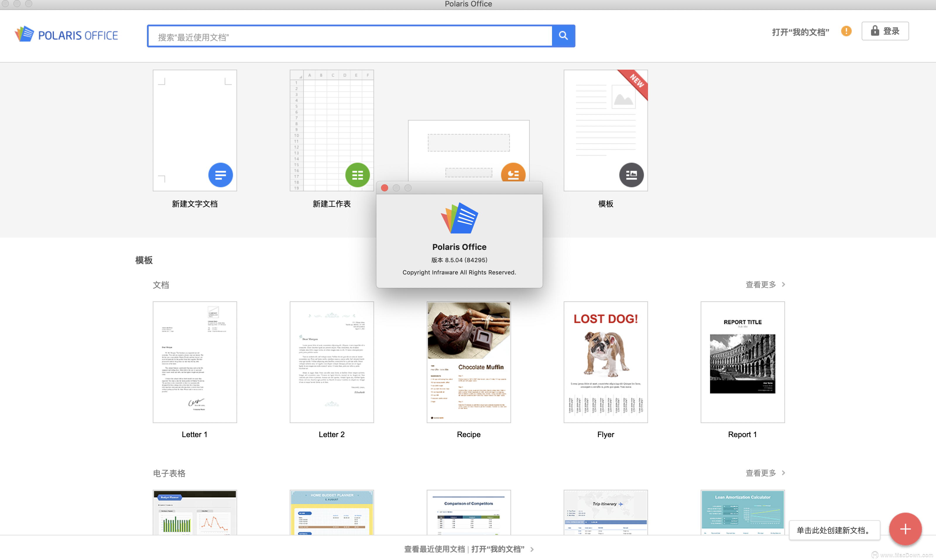Click the green spreadsheet circle icon
The width and height of the screenshot is (936, 560).
coord(357,175)
